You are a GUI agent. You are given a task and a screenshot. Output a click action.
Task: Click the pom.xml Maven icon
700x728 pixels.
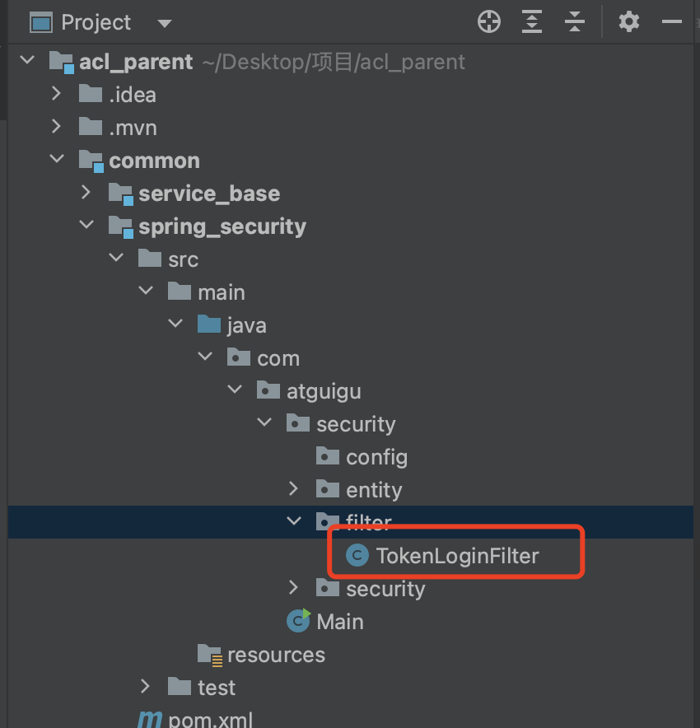150,719
